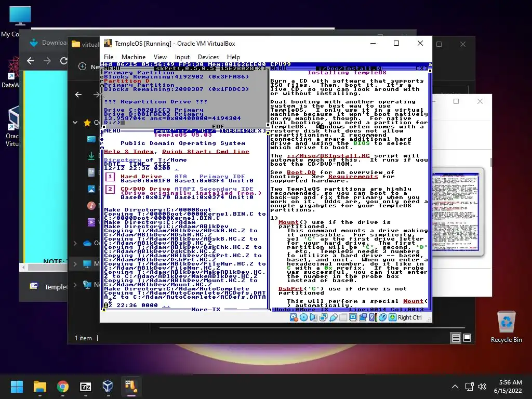Expand the OneDrive tree node
The width and height of the screenshot is (532, 399).
[x=75, y=243]
